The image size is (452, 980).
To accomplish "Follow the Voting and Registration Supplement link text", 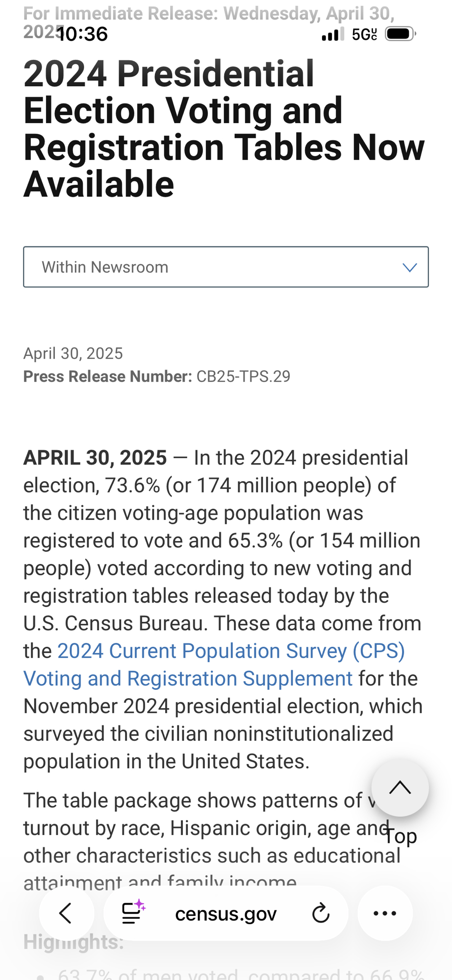I will coord(188,679).
